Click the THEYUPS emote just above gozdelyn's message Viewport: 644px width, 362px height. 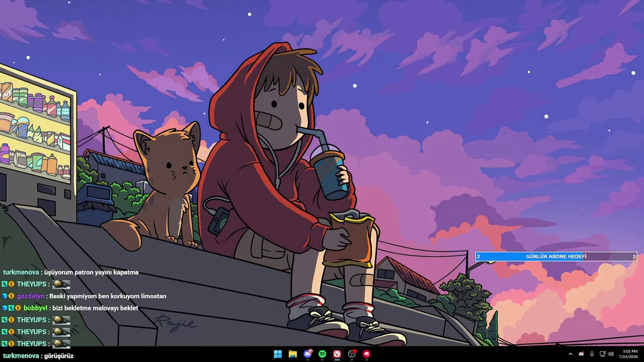[61, 284]
